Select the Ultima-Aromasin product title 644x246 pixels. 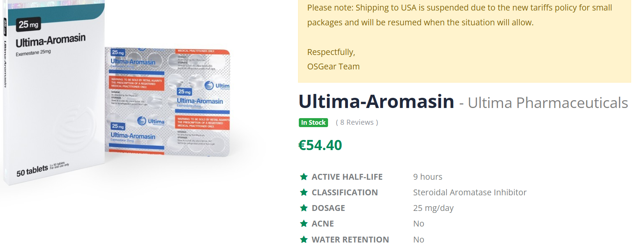[x=376, y=101]
